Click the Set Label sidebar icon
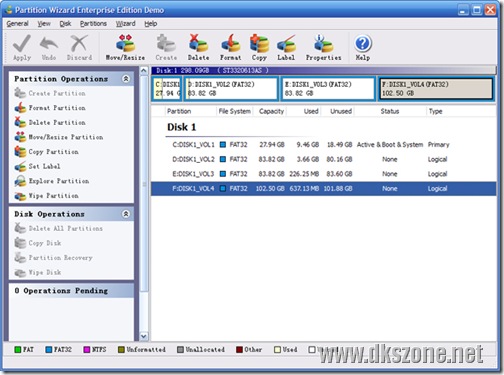The height and width of the screenshot is (375, 504). pyautogui.click(x=20, y=166)
